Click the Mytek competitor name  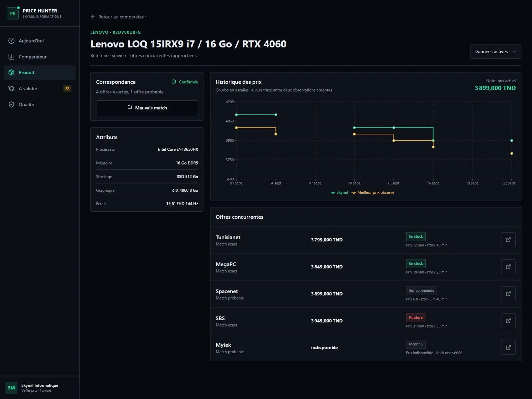(x=223, y=345)
